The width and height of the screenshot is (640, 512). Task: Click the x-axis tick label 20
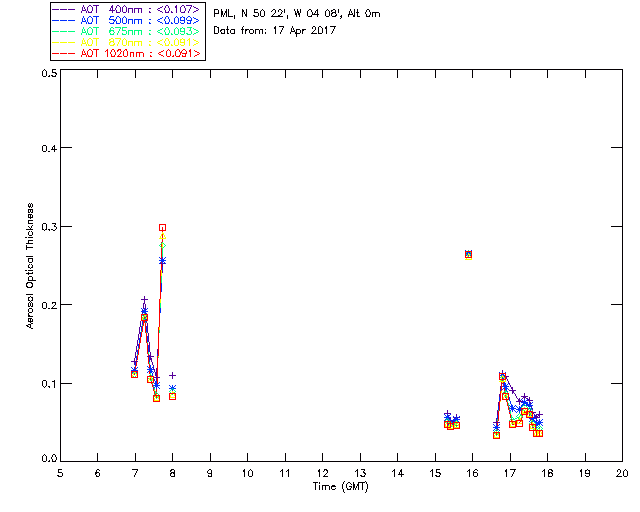622,473
